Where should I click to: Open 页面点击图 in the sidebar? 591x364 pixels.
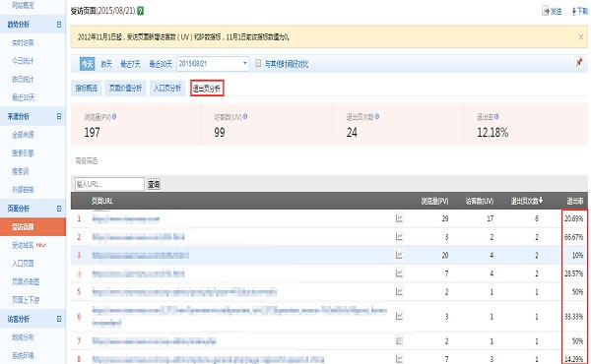[x=26, y=281]
